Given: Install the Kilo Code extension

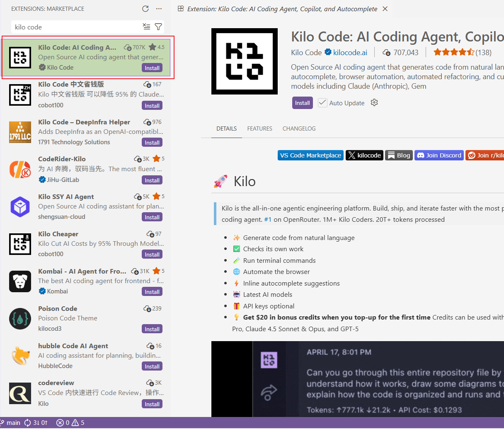Looking at the screenshot, I should (302, 102).
